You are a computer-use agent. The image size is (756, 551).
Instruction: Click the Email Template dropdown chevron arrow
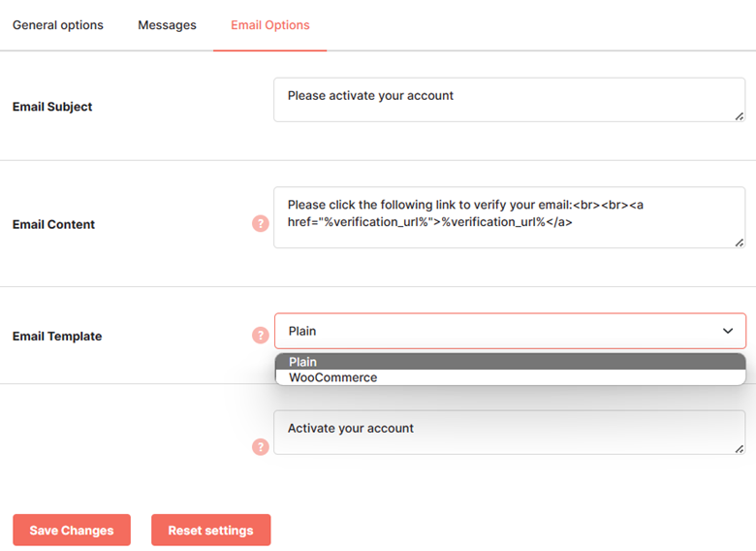coord(728,331)
